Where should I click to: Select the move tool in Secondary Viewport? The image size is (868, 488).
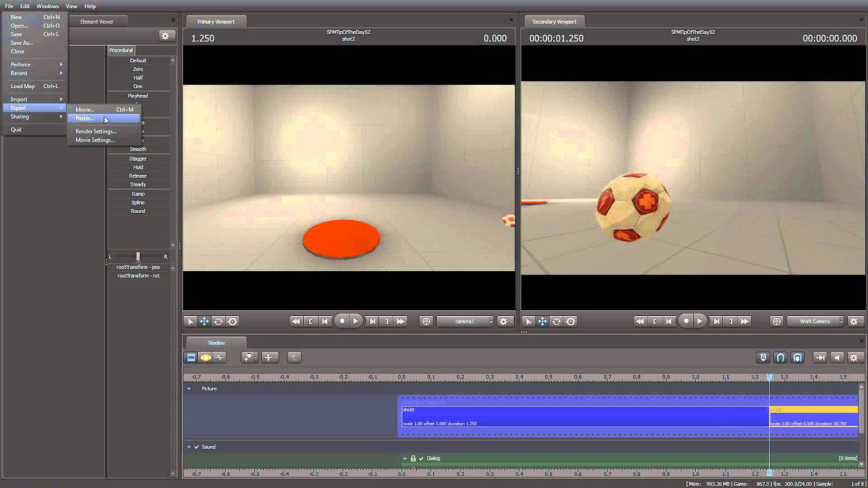click(x=542, y=321)
